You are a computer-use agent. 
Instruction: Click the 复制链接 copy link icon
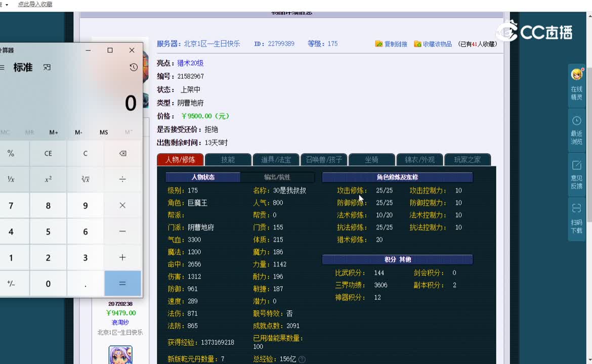pos(378,43)
